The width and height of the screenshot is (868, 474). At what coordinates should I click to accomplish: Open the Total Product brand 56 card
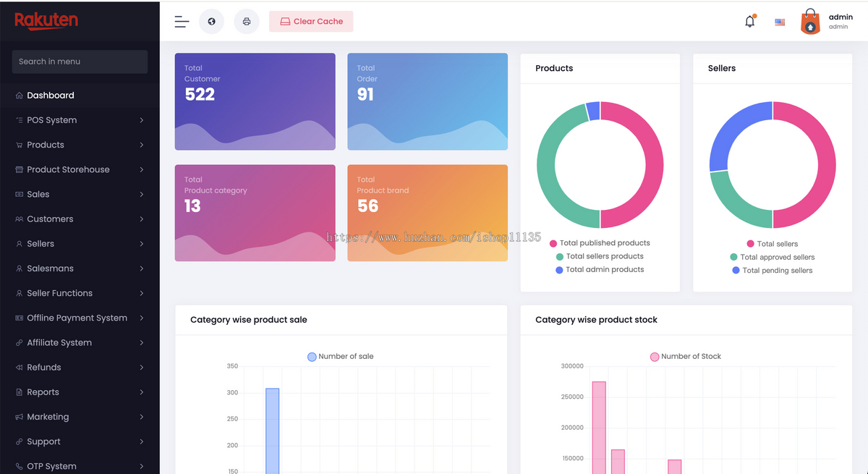coord(427,213)
